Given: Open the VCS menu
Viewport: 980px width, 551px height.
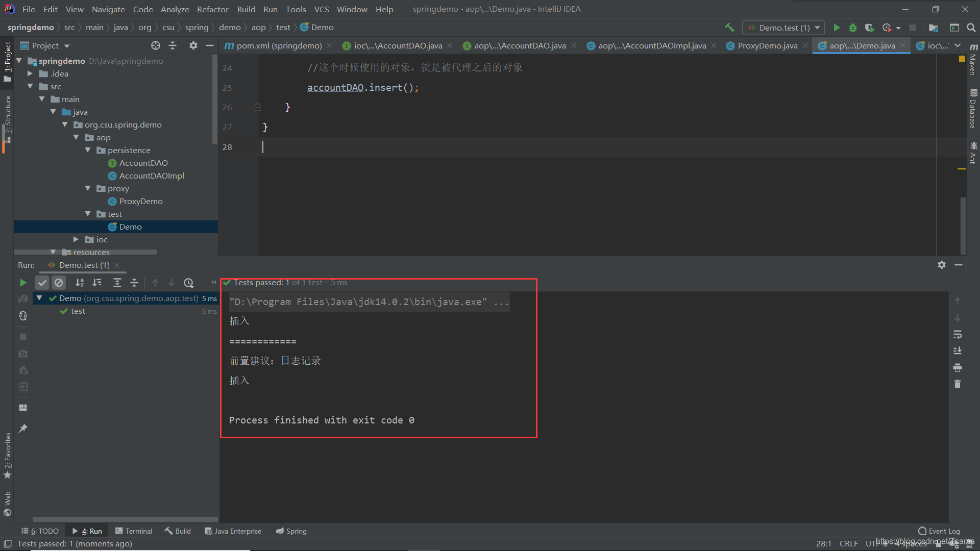Looking at the screenshot, I should 321,9.
